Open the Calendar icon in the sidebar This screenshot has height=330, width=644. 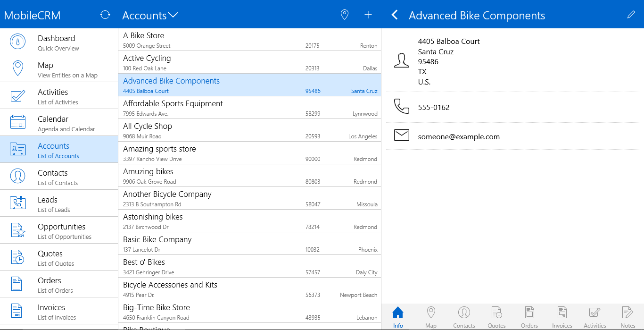click(17, 122)
